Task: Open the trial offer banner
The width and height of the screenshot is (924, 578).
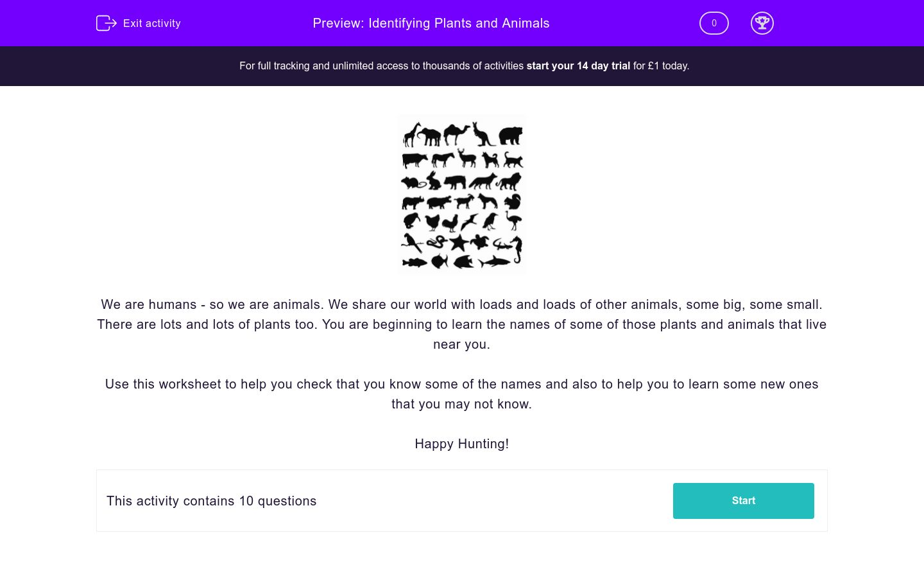Action: pyautogui.click(x=463, y=66)
